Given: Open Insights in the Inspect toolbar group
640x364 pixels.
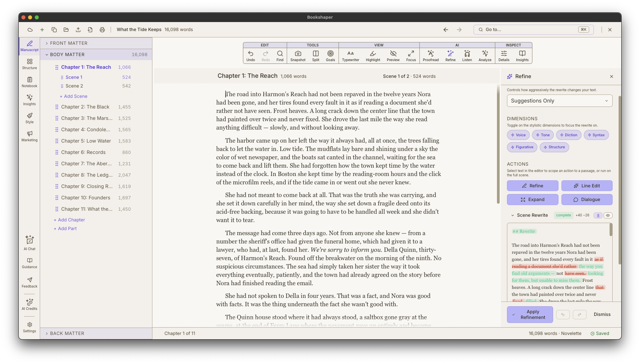Looking at the screenshot, I should pos(522,56).
